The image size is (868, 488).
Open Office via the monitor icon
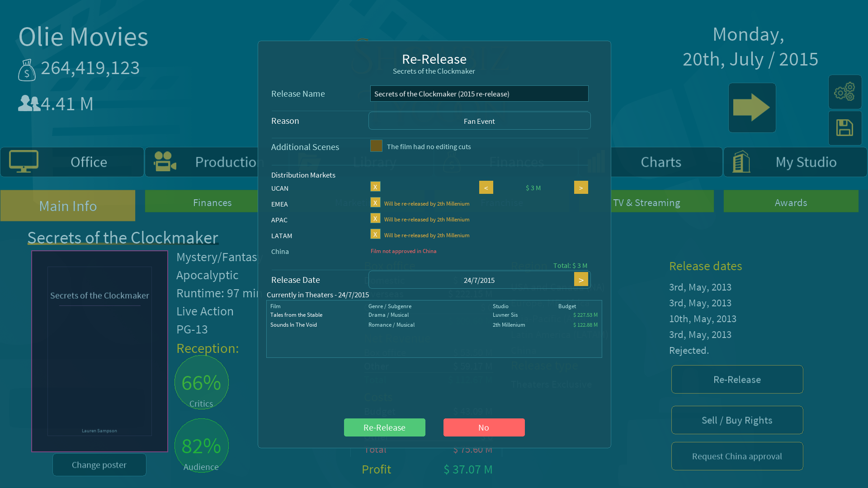pyautogui.click(x=24, y=161)
